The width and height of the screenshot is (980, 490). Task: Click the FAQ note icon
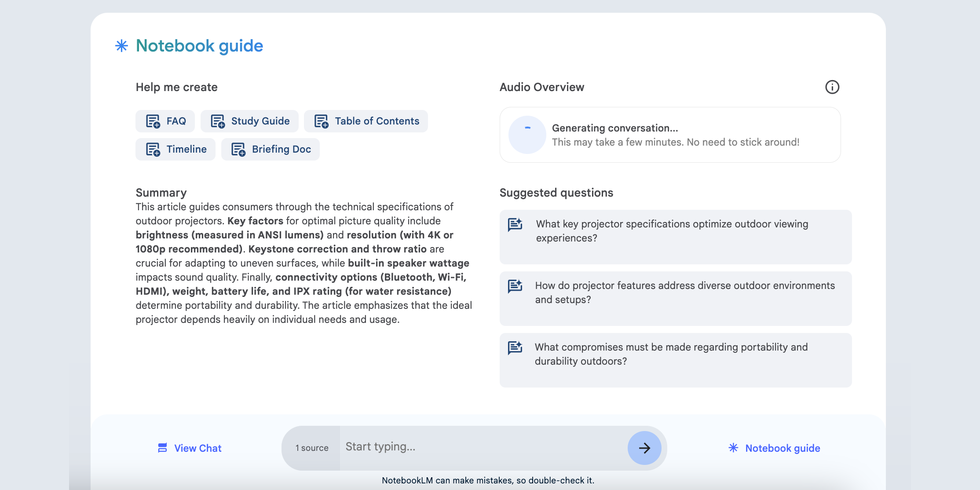click(x=153, y=121)
